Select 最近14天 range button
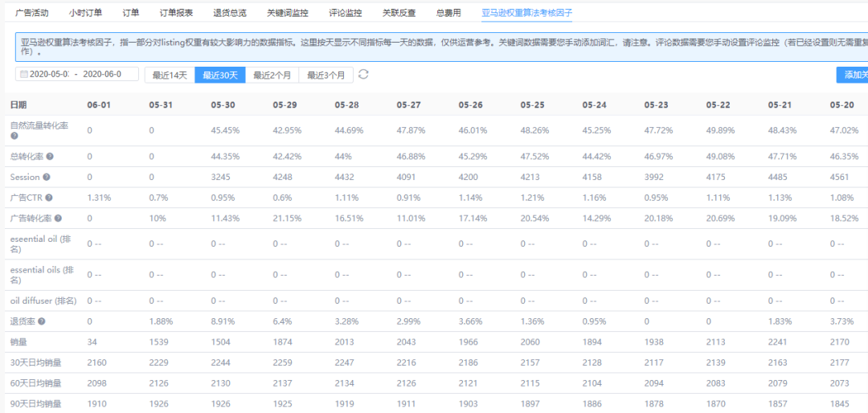 (x=170, y=75)
